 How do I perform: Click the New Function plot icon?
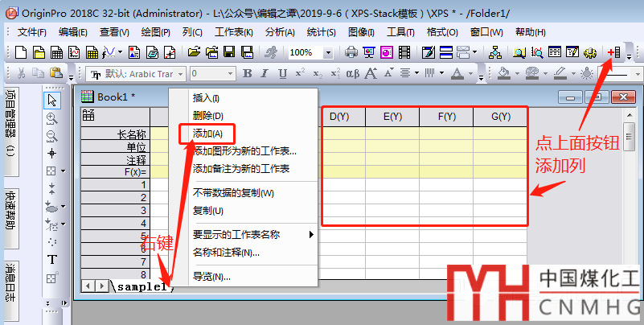coord(109,52)
